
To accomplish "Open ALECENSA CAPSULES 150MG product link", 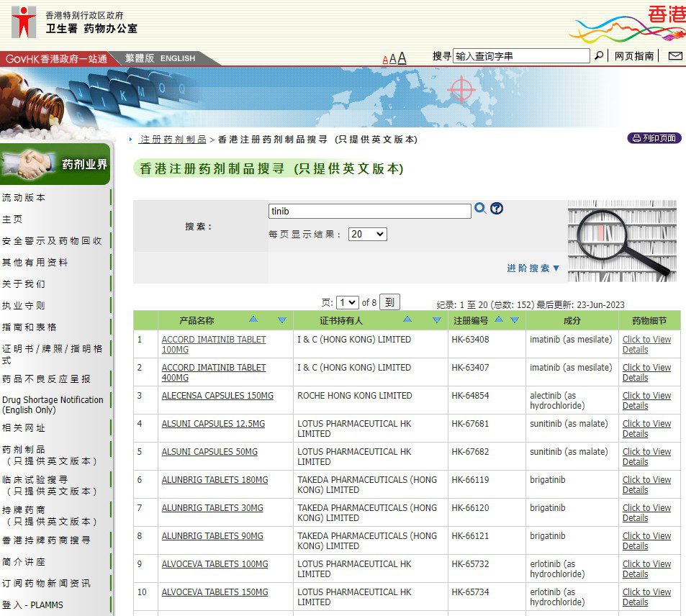I will pyautogui.click(x=217, y=396).
